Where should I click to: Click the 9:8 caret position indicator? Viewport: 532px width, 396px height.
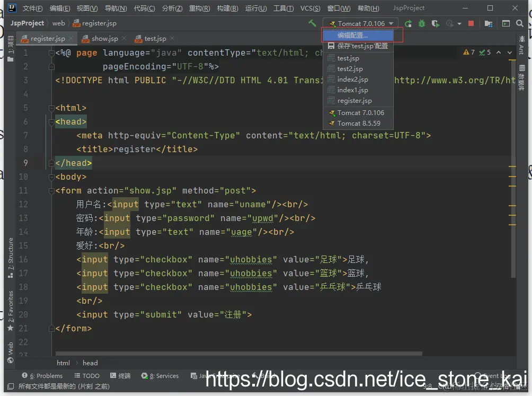point(428,386)
